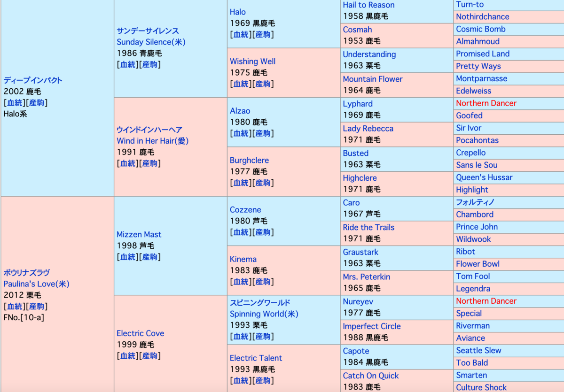Open Promised Land link
564x392 pixels.
[483, 54]
